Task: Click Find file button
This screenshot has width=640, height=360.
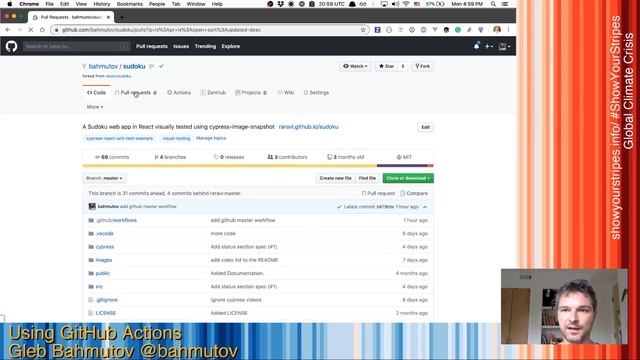Action: pos(367,178)
